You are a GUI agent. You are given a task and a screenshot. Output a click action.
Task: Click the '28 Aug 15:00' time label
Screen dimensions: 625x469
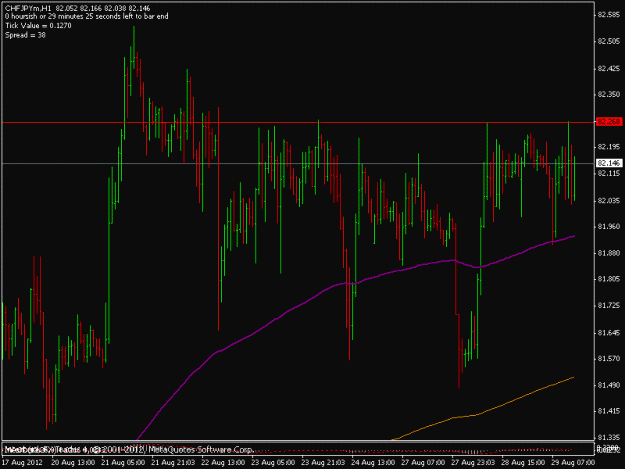point(523,463)
